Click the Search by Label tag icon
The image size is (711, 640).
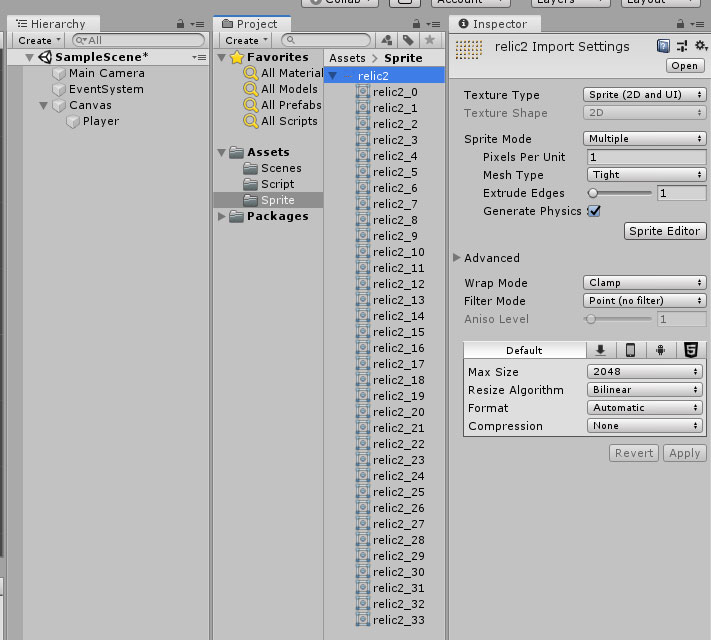pos(408,40)
